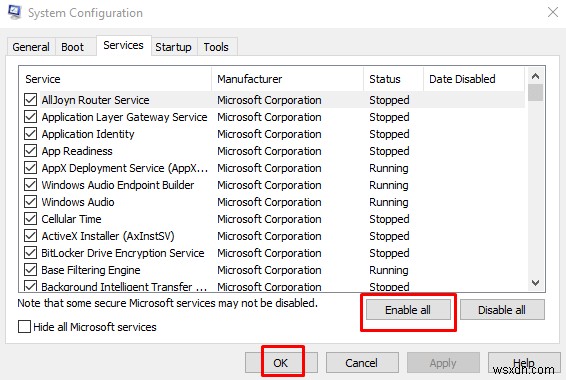Click Microsoft Corporation in the Windows Audio row
566x380 pixels.
coord(269,202)
